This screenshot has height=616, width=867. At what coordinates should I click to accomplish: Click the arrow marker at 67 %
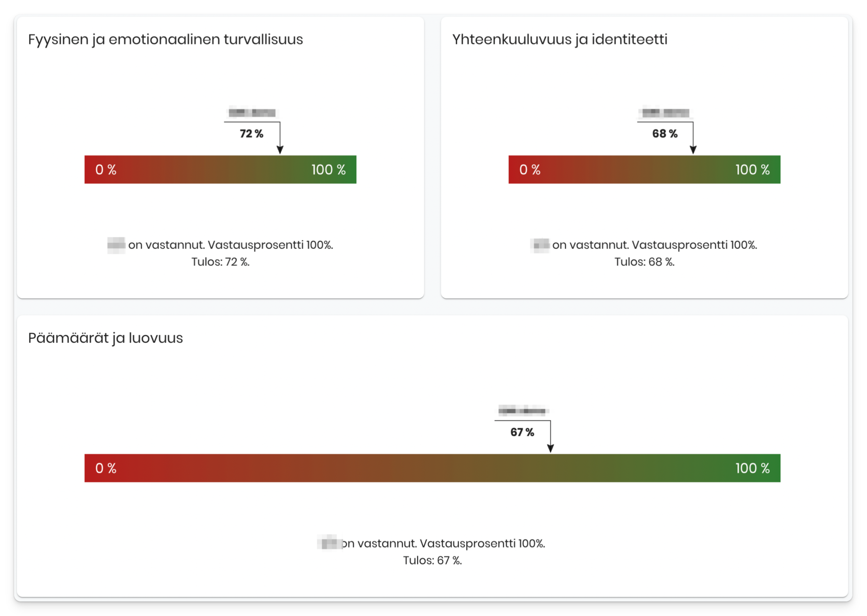550,448
